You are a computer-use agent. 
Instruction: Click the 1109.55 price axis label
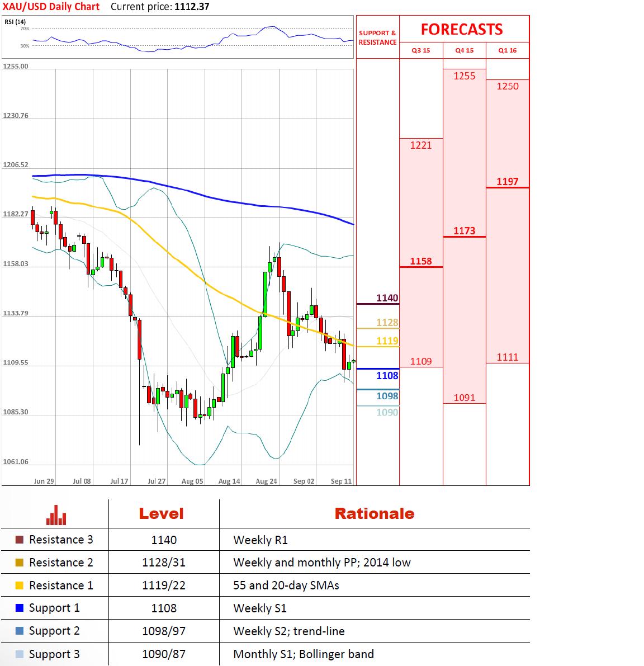pos(16,363)
